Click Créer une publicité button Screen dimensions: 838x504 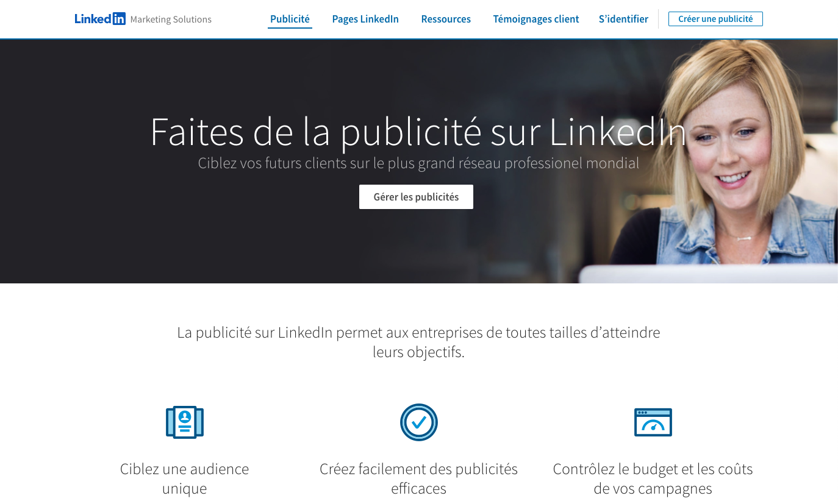click(715, 19)
